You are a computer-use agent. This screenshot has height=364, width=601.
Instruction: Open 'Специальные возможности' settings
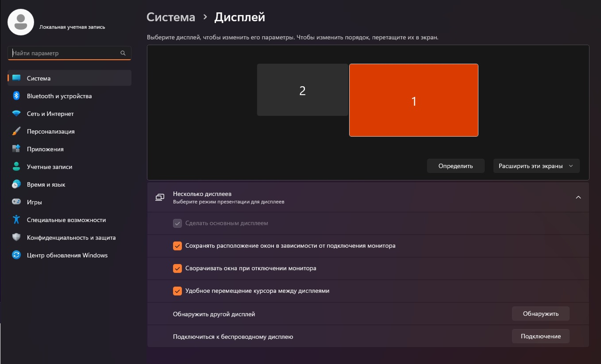69,220
